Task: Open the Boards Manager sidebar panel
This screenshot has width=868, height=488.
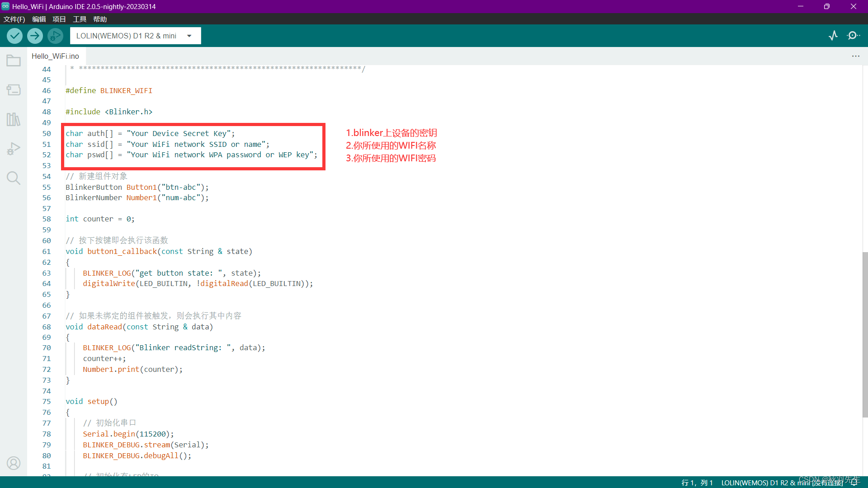Action: tap(14, 90)
